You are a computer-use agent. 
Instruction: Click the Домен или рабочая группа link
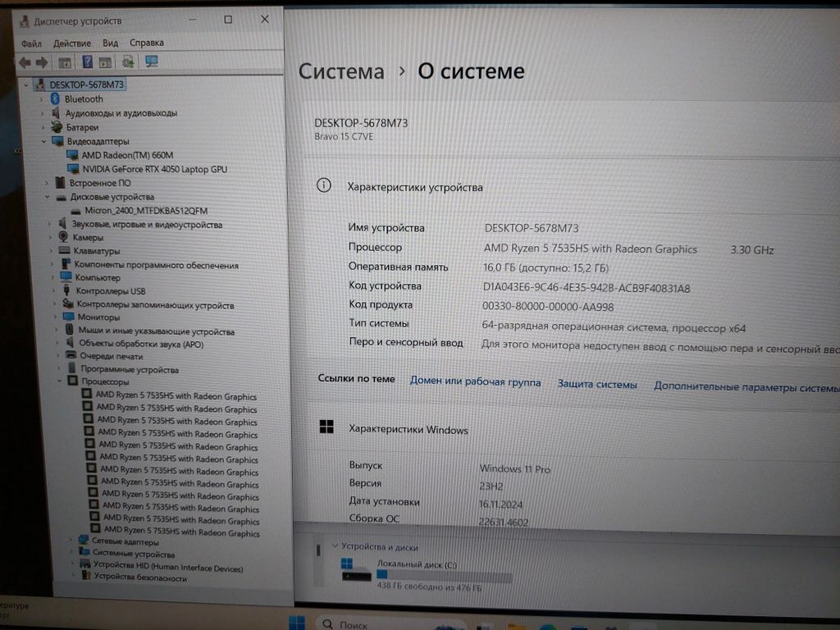click(x=475, y=382)
